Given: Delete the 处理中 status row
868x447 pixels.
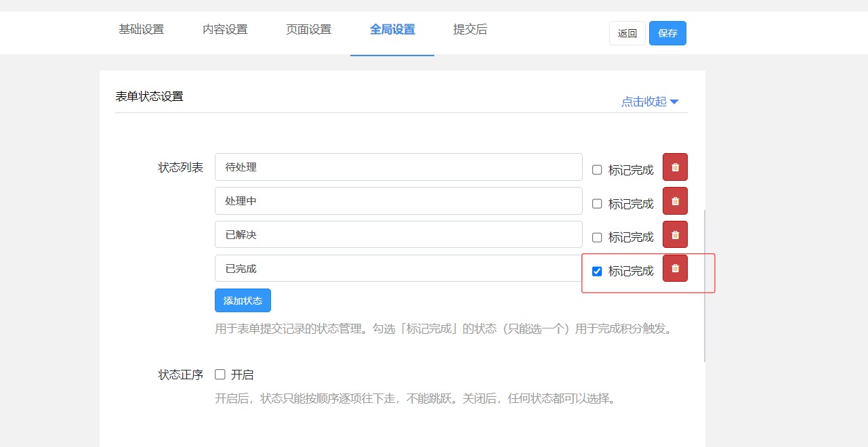Looking at the screenshot, I should (x=675, y=201).
